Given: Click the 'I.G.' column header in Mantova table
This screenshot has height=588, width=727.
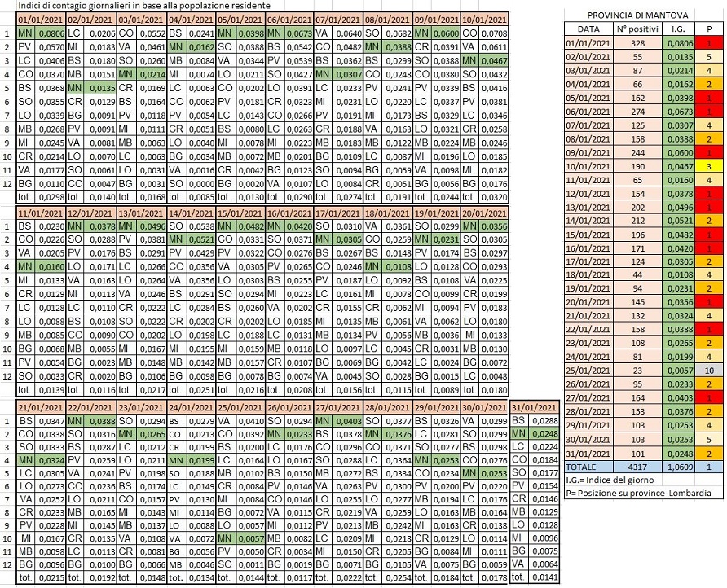Looking at the screenshot, I should click(678, 29).
